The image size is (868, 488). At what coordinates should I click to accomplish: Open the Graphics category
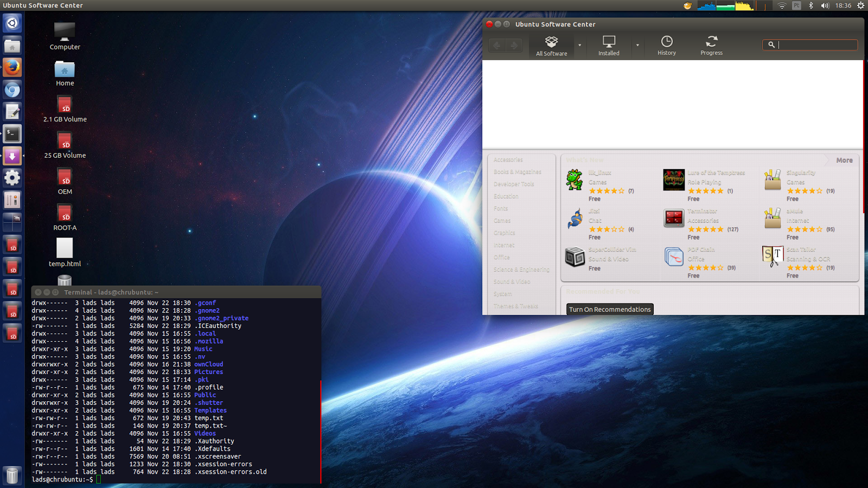pos(505,233)
